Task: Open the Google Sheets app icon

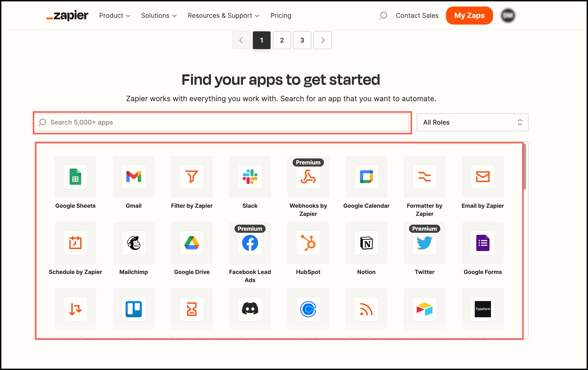Action: tap(75, 176)
